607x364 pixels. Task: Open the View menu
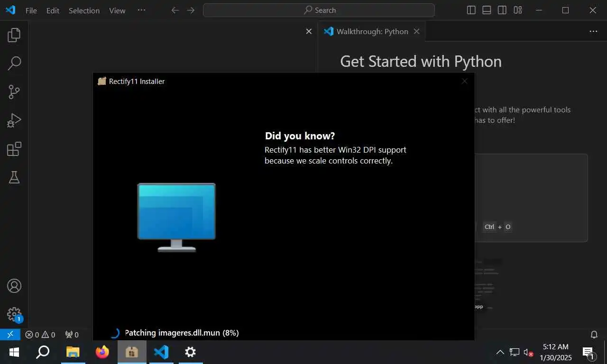tap(117, 10)
